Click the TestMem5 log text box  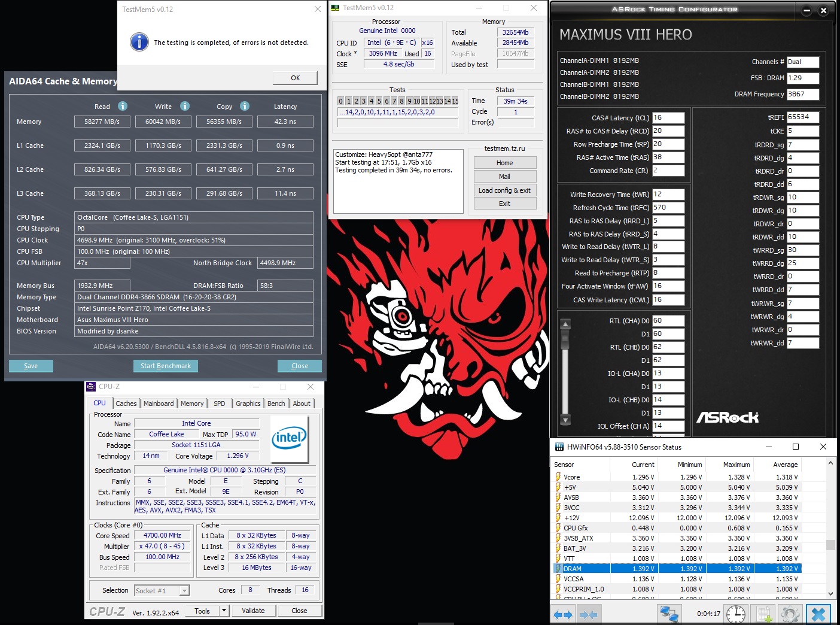[398, 181]
